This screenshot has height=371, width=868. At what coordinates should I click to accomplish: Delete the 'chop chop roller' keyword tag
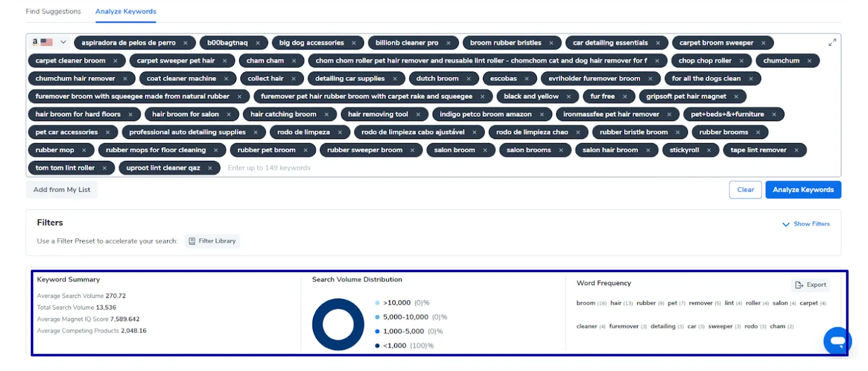742,61
